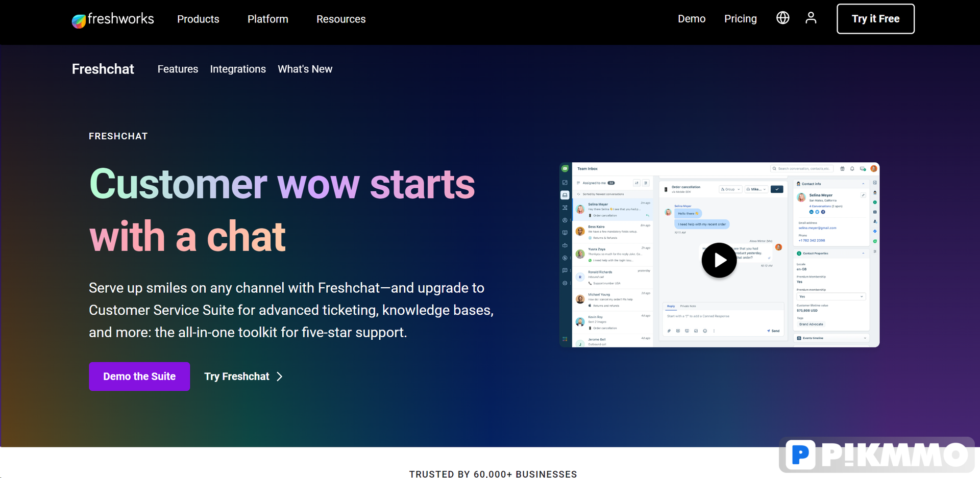
Task: Open the Resources menu
Action: (x=341, y=19)
